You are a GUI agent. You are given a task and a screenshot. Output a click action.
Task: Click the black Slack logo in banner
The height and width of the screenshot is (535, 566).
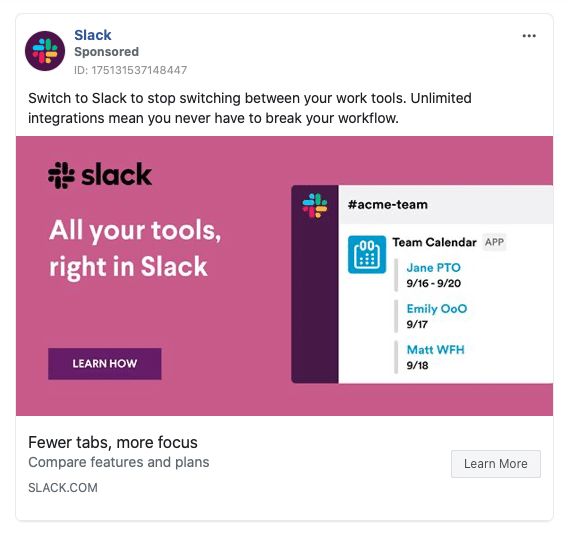pyautogui.click(x=100, y=175)
